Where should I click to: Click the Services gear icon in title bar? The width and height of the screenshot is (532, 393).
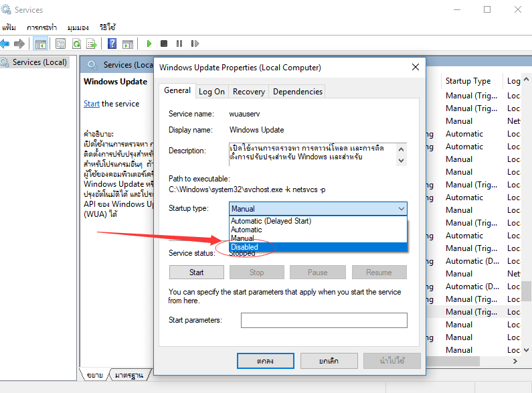(6, 9)
